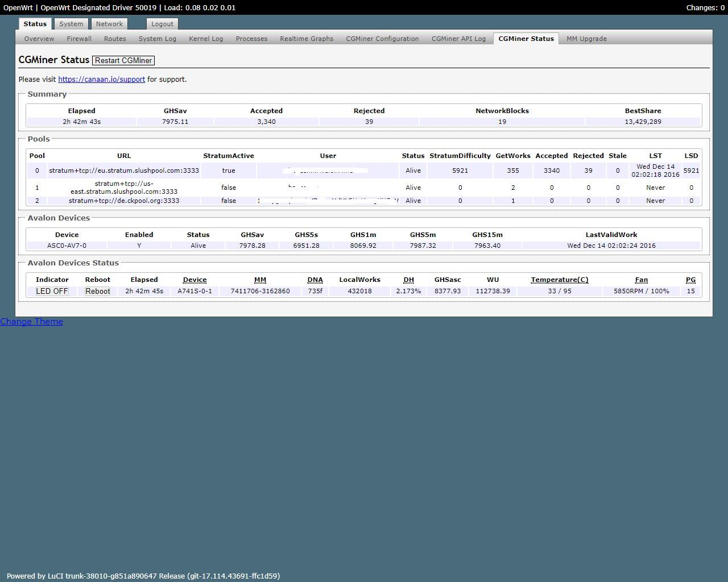Click the Reboot device button

pyautogui.click(x=97, y=291)
